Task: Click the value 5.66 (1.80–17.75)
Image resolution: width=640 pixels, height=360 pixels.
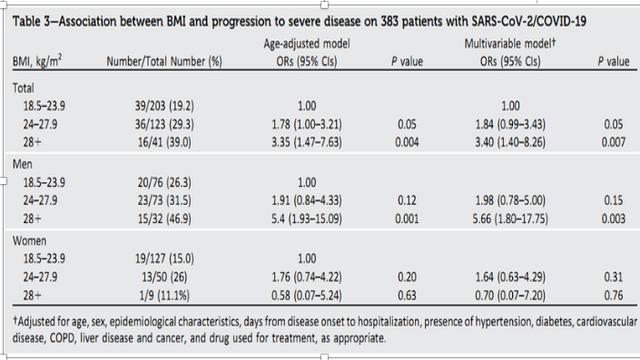Action: coord(510,219)
